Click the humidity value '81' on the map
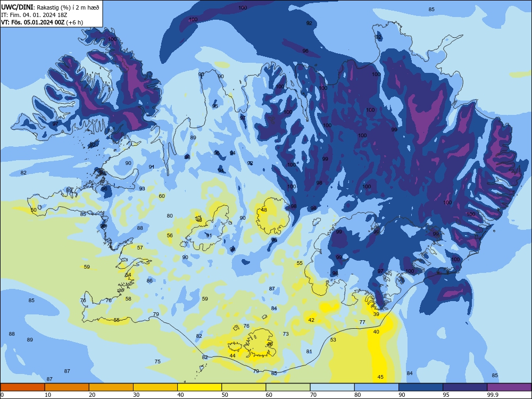Screen dimensions: 532x399 point(309,352)
